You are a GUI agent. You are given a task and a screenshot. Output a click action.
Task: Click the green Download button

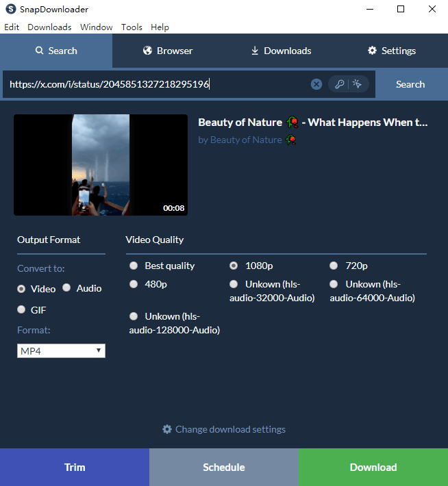point(373,467)
